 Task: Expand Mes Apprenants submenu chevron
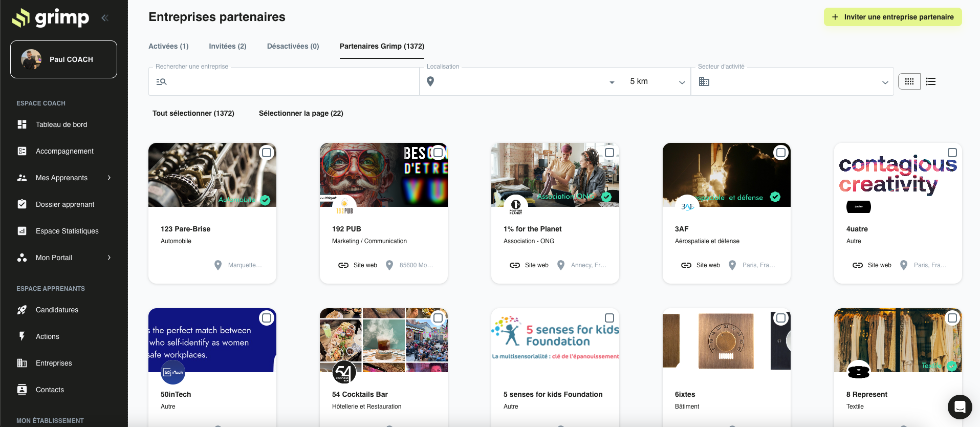tap(109, 178)
